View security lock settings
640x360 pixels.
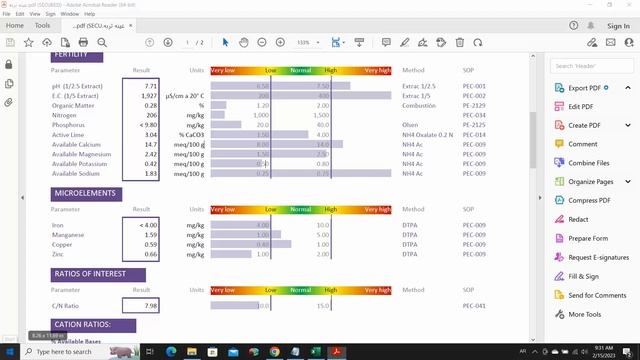[9, 64]
